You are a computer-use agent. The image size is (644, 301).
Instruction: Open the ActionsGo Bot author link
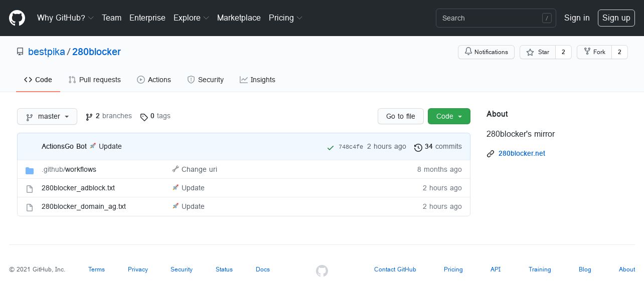[x=64, y=146]
